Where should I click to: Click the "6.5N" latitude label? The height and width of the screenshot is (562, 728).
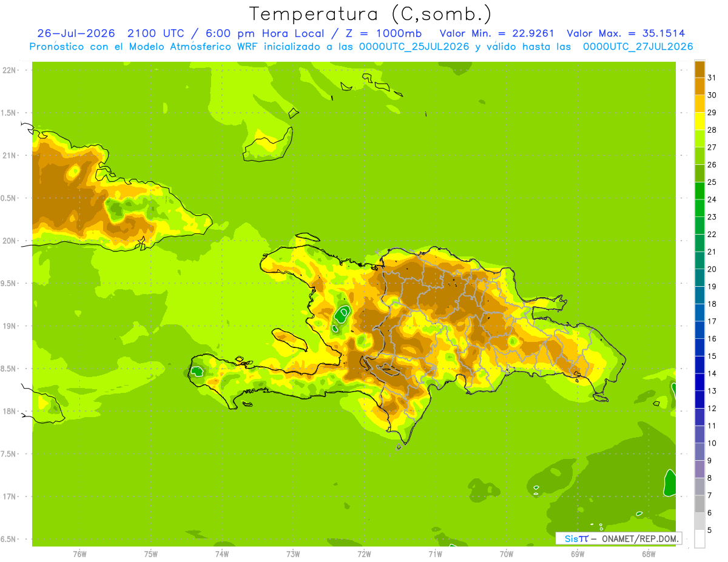[x=9, y=539]
